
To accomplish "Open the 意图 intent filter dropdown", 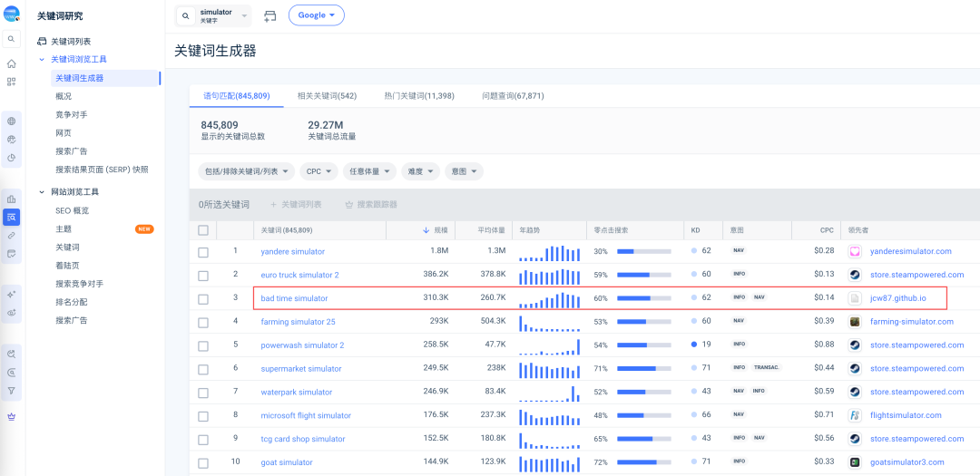I will click(x=464, y=171).
